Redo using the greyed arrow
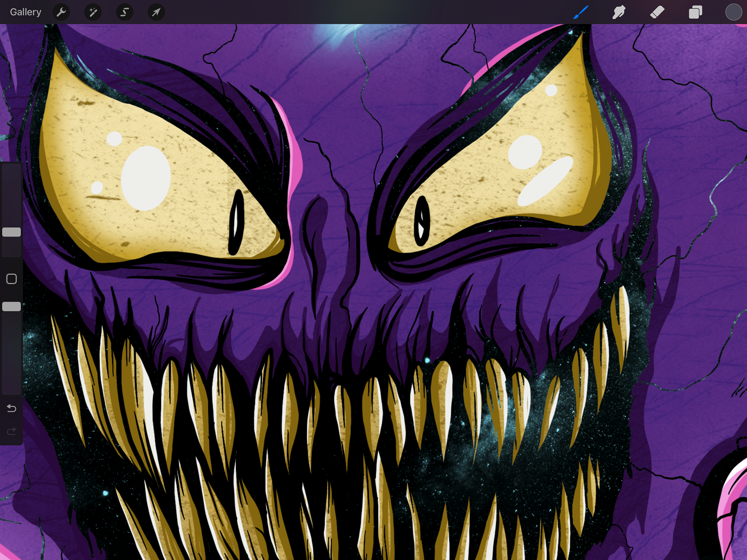 [x=12, y=431]
